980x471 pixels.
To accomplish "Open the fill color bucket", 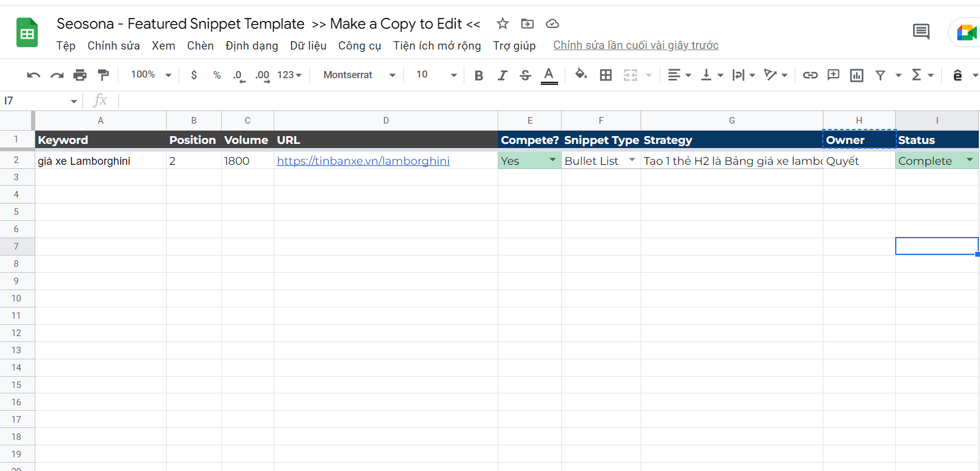I will point(581,75).
